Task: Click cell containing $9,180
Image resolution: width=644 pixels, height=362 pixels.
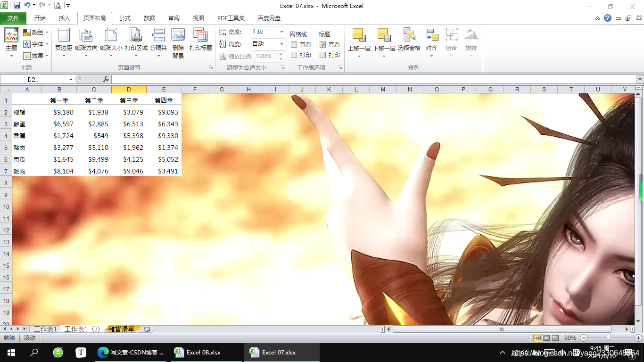Action: (59, 112)
